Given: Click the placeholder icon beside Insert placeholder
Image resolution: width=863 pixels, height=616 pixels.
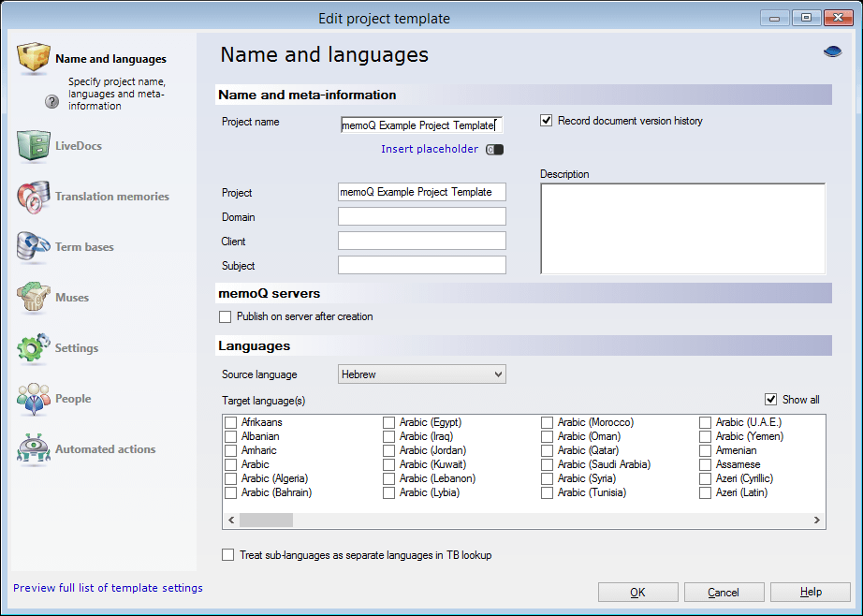Looking at the screenshot, I should (x=494, y=150).
